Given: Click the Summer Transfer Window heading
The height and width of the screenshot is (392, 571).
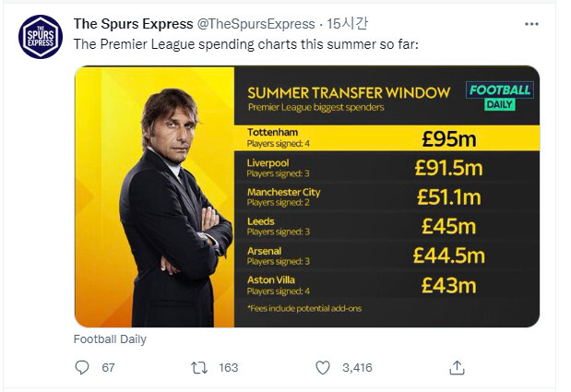Looking at the screenshot, I should coord(348,93).
